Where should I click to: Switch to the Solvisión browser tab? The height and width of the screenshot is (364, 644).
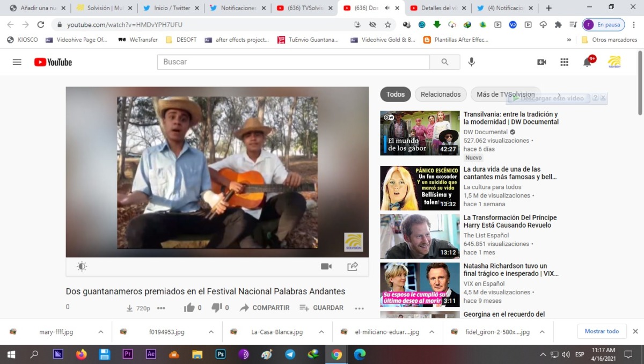tap(105, 8)
